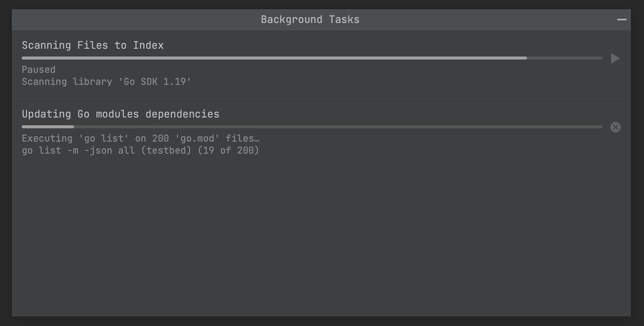This screenshot has height=326, width=644.
Task: Click the Background Tasks window title
Action: [x=310, y=20]
